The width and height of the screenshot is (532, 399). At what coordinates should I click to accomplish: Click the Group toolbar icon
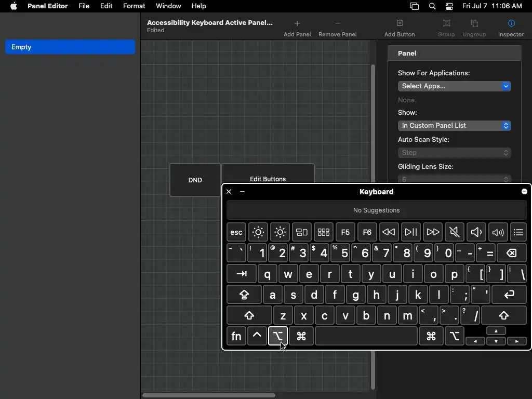click(446, 23)
